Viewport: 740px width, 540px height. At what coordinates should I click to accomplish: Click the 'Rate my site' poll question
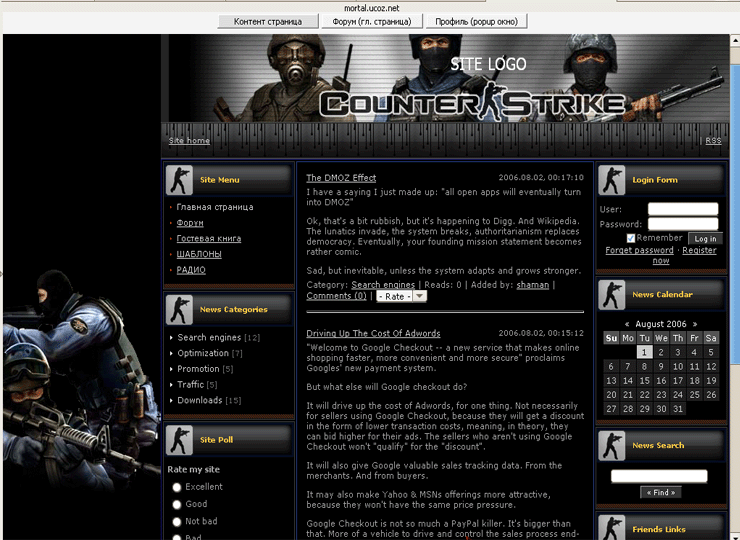tap(193, 470)
